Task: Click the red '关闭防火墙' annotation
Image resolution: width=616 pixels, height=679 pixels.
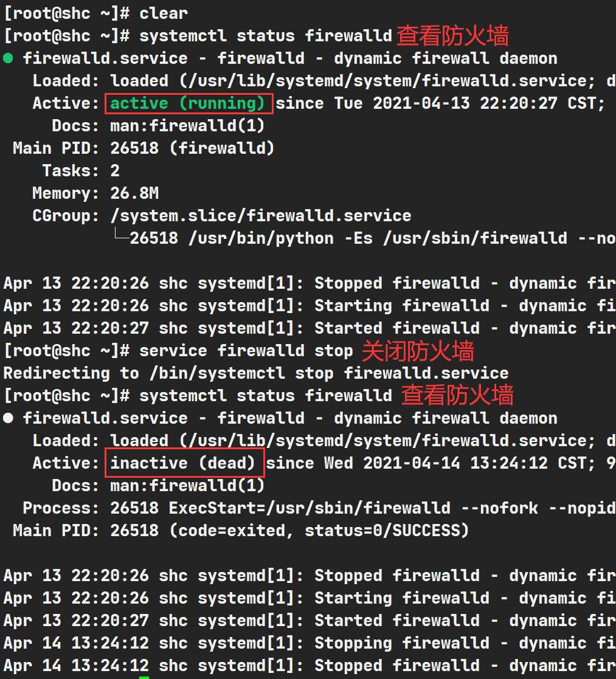Action: click(x=418, y=351)
